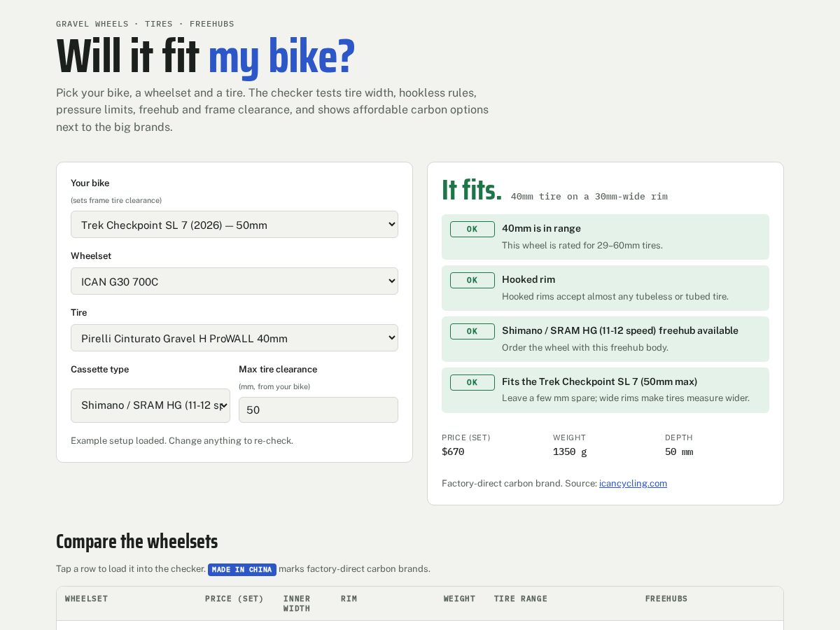Click the WHEELSET column header

click(87, 598)
